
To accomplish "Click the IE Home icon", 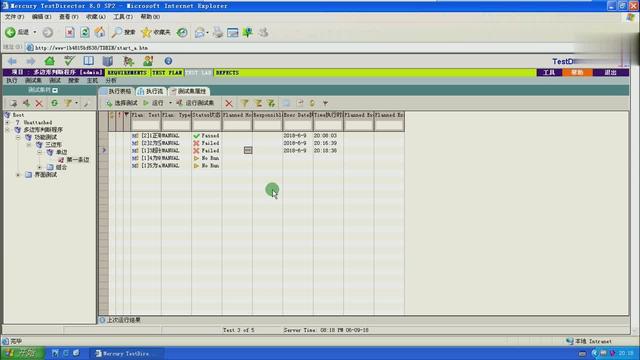I will (100, 32).
